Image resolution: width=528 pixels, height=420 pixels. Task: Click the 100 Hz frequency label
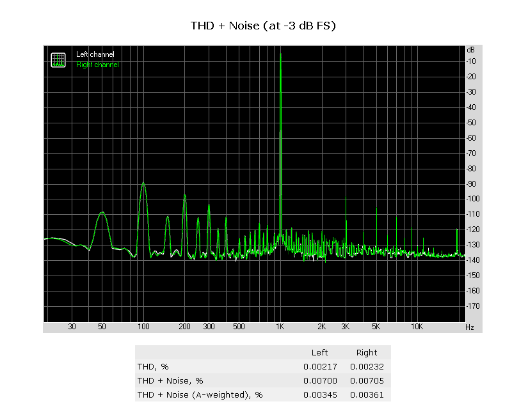pyautogui.click(x=143, y=327)
